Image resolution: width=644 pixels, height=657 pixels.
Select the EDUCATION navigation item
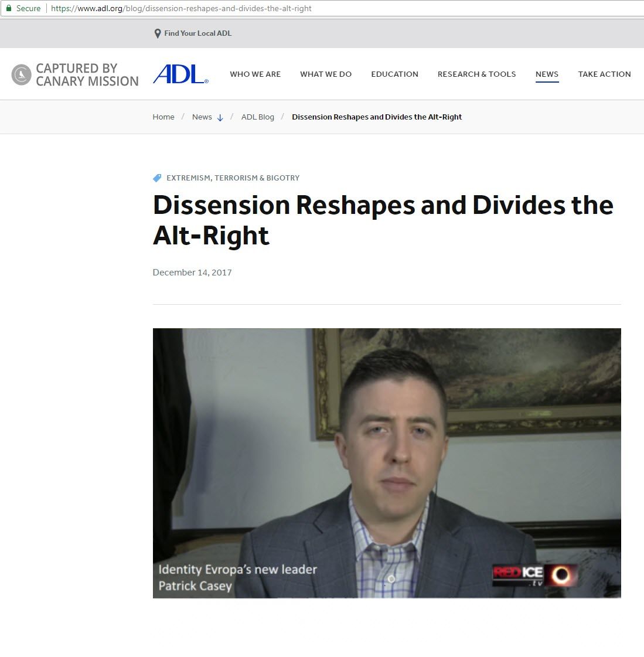[394, 74]
